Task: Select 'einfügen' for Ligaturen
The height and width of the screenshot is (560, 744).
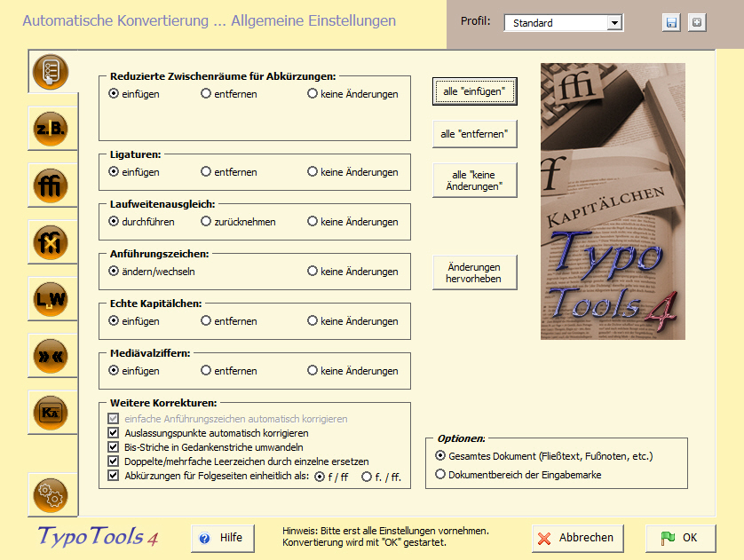Action: [134, 171]
